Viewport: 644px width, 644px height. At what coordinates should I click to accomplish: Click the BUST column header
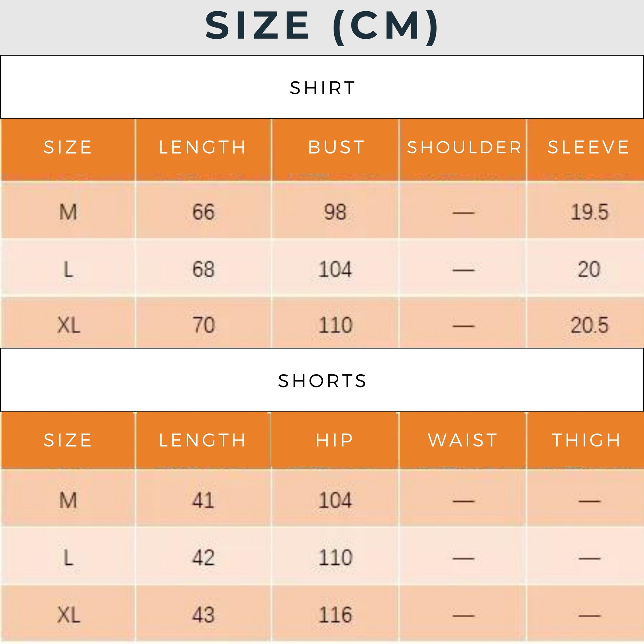336,147
